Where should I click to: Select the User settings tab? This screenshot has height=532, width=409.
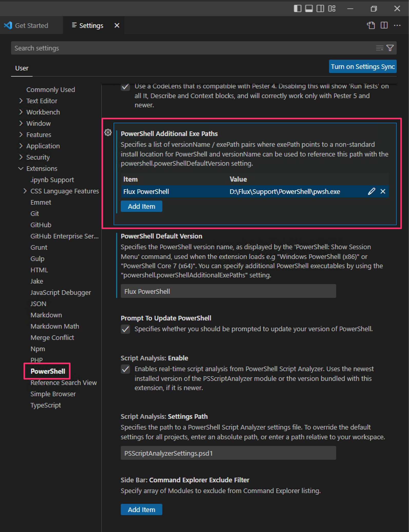pyautogui.click(x=22, y=68)
